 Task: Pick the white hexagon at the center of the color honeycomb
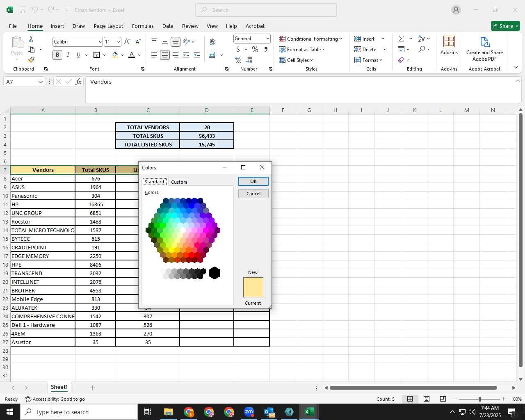click(x=183, y=230)
